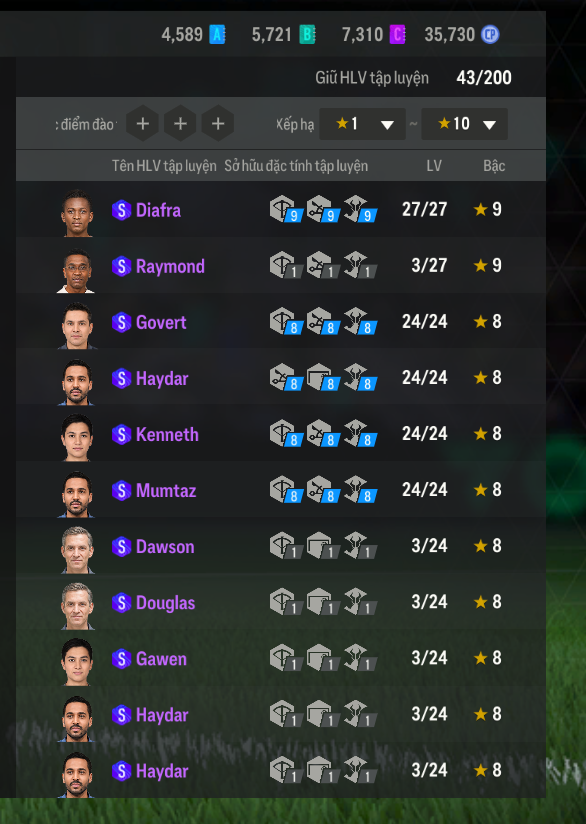The width and height of the screenshot is (586, 824).
Task: Open the maximum star 10 rank dropdown
Action: click(465, 124)
